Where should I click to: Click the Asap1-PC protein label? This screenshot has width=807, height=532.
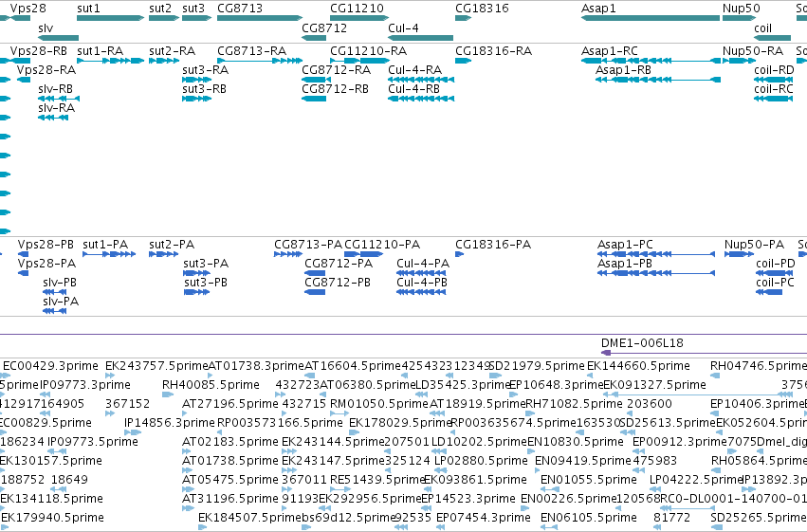[x=625, y=245]
